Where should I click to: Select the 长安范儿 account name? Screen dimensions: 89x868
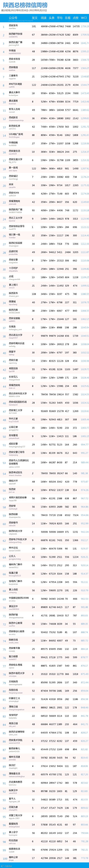[x=13, y=377]
